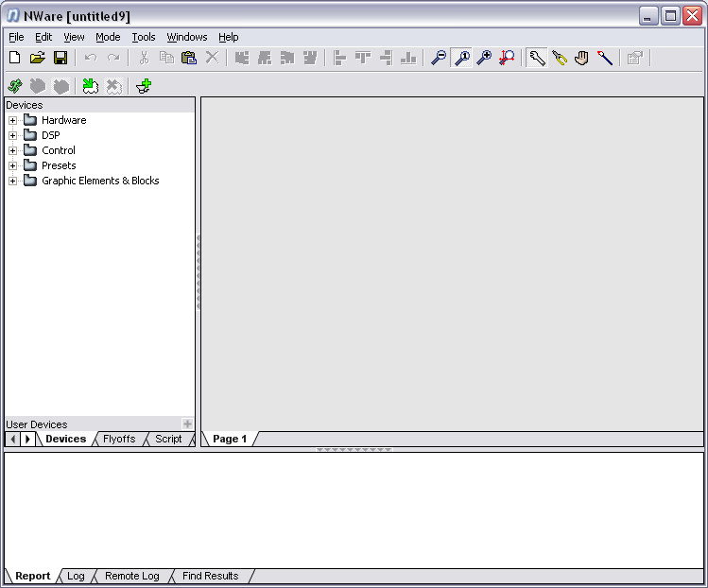Screen dimensions: 708x588
Task: Switch to the Devices tab
Action: 66,439
